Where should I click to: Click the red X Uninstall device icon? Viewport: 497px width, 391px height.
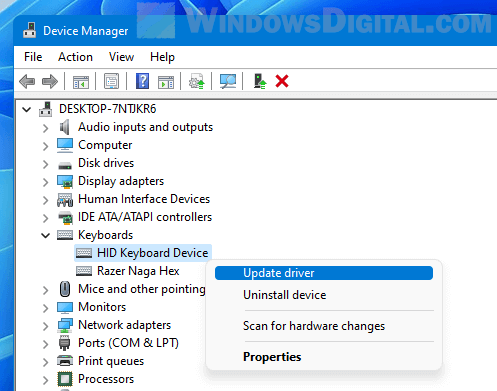282,81
